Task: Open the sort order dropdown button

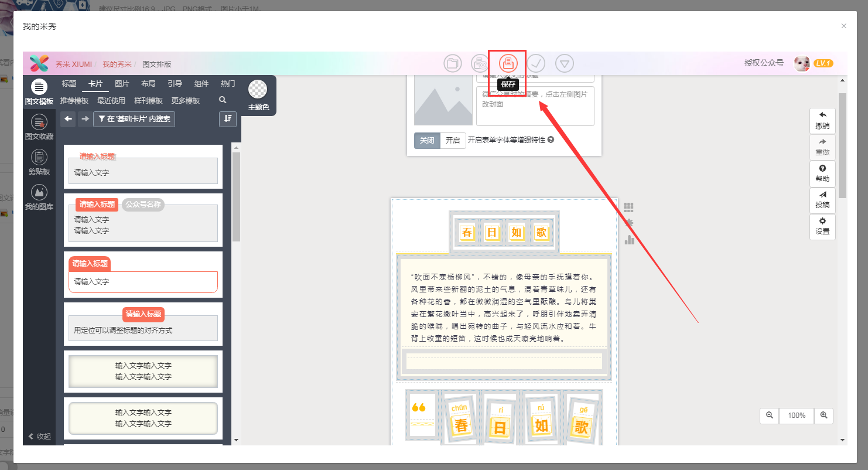Action: [x=227, y=119]
